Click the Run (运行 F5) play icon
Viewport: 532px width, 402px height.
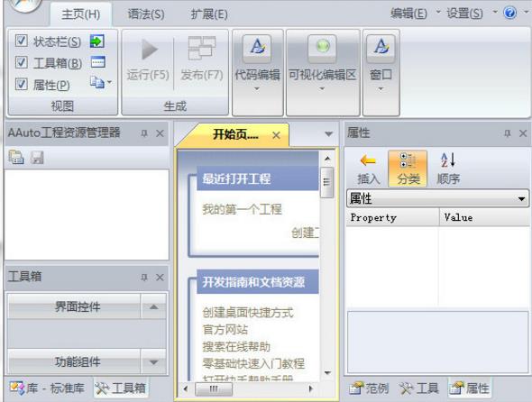tap(150, 50)
